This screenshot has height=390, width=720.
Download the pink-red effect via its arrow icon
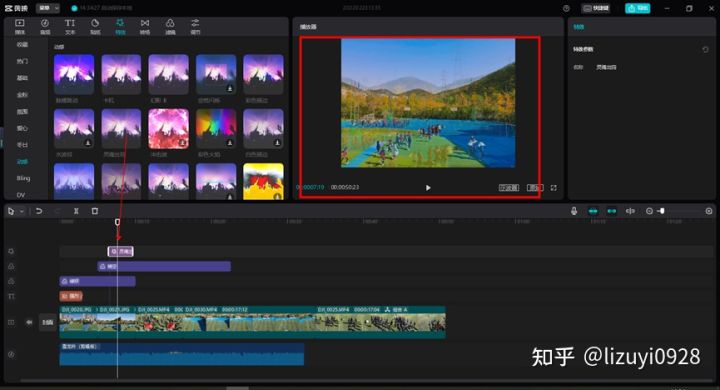click(182, 143)
